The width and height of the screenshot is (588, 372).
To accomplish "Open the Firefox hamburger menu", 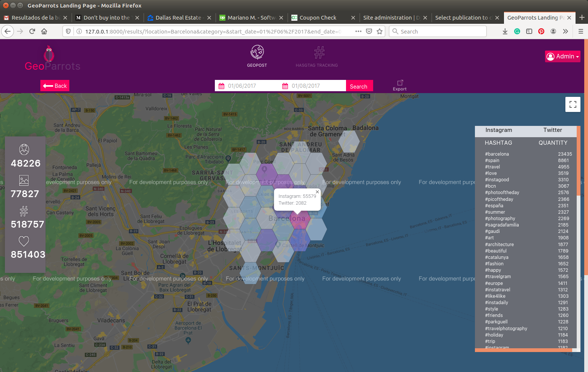I will point(580,31).
